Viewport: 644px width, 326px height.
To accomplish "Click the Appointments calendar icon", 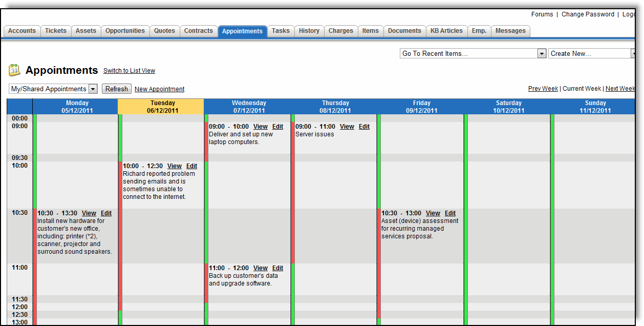I will 14,70.
